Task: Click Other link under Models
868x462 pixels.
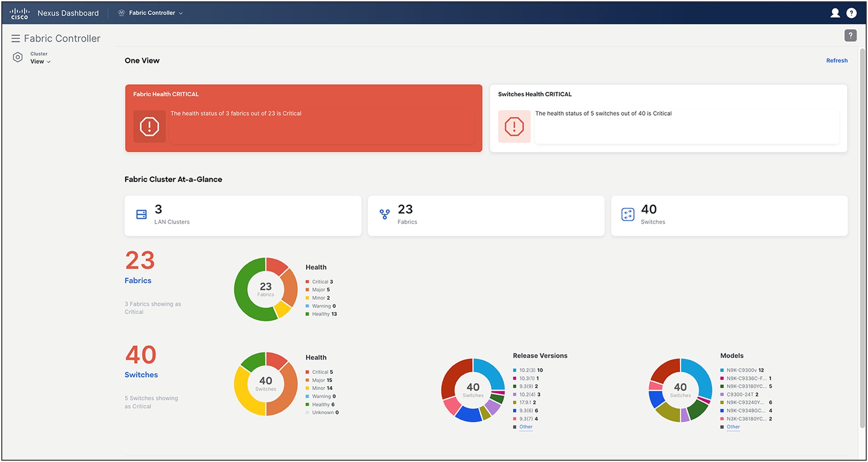Action: click(x=733, y=427)
